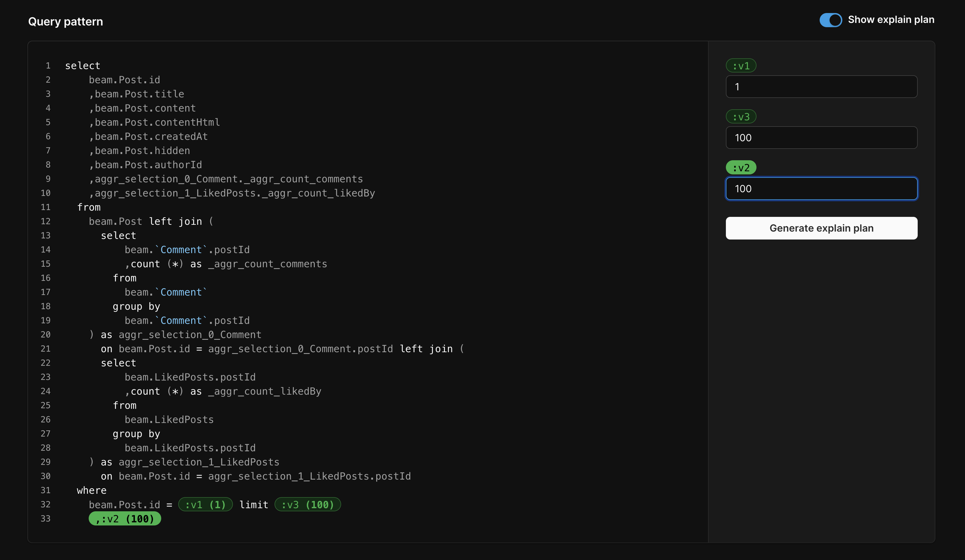Click count (*) as _aggr_count_likedBy text

tap(226, 391)
